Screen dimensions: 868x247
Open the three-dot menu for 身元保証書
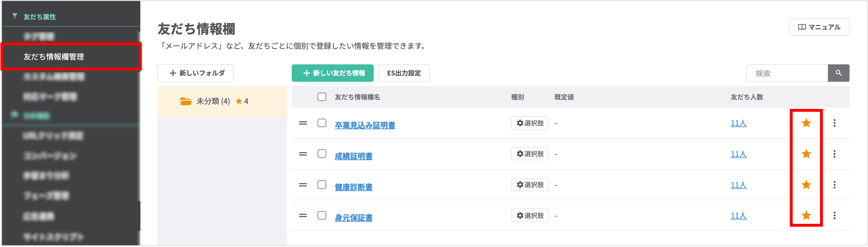835,215
